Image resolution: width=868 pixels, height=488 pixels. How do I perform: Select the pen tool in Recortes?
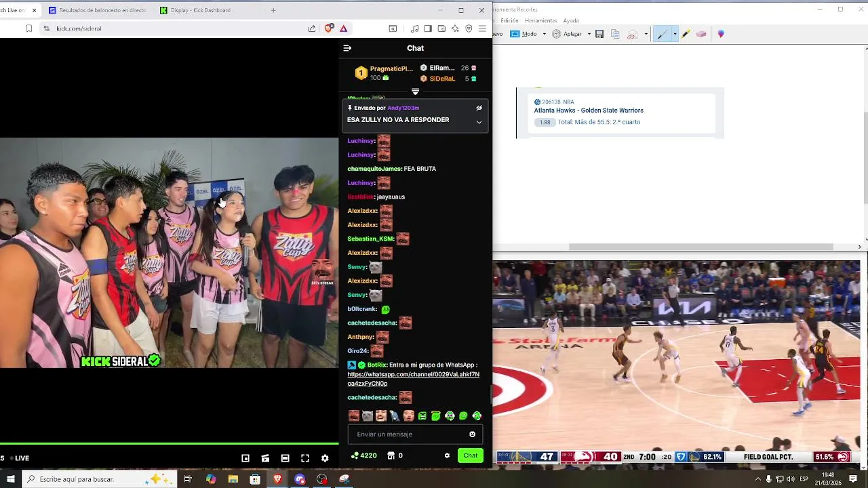[x=663, y=34]
